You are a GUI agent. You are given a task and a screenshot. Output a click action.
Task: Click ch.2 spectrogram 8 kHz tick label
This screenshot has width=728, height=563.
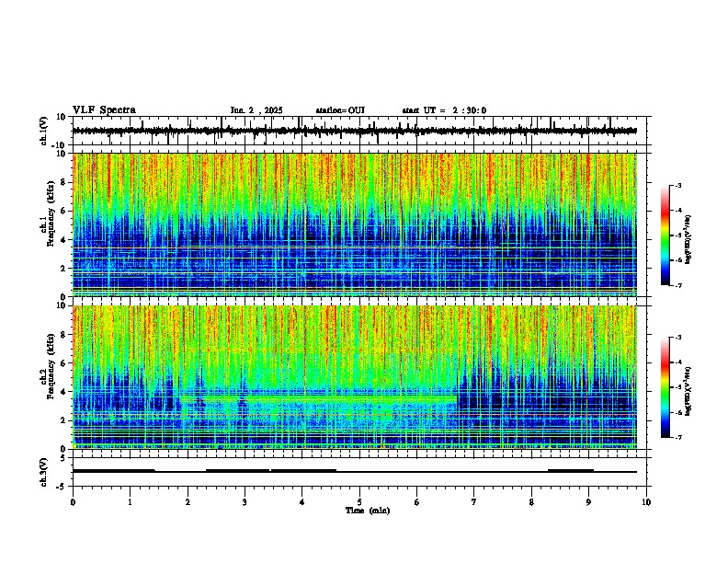pyautogui.click(x=64, y=335)
